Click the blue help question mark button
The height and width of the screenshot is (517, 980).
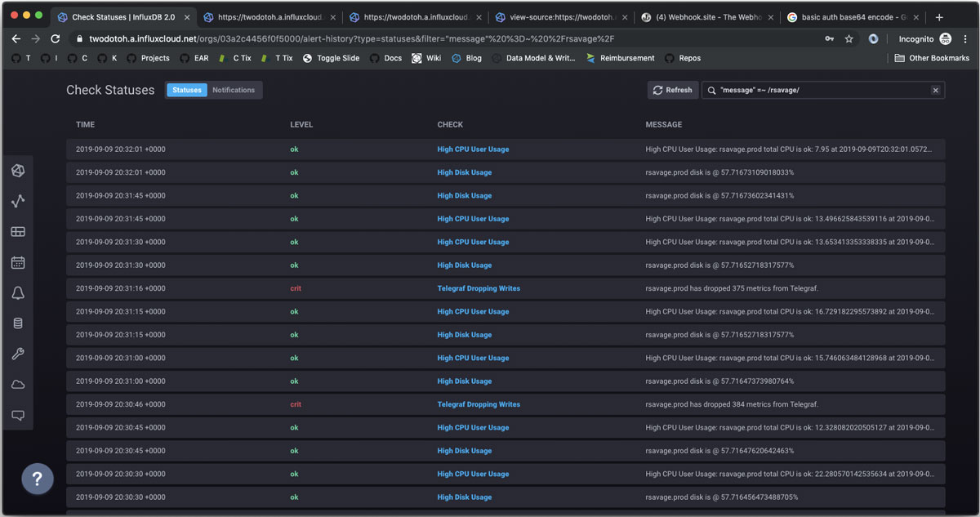tap(38, 479)
